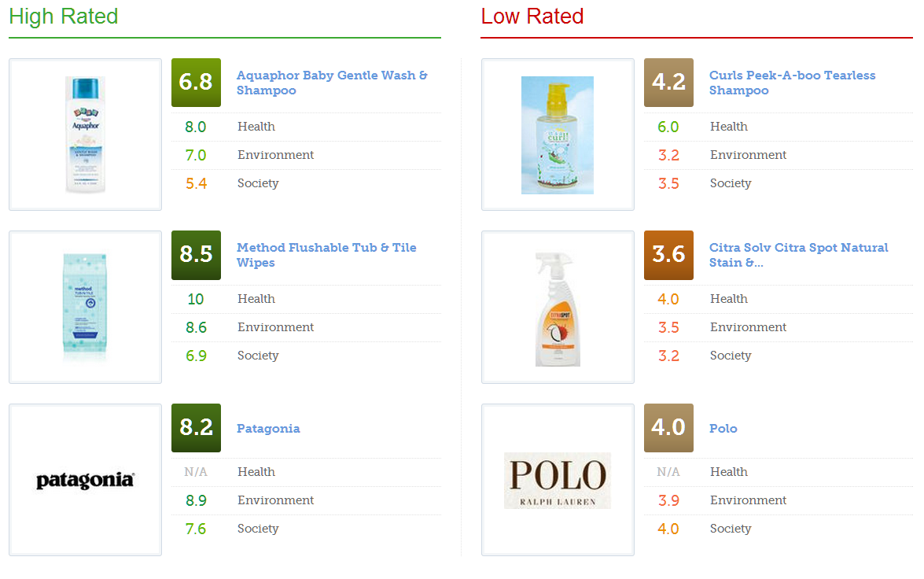This screenshot has width=924, height=579.
Task: Click Polo's 4.0 Society score
Action: (668, 529)
